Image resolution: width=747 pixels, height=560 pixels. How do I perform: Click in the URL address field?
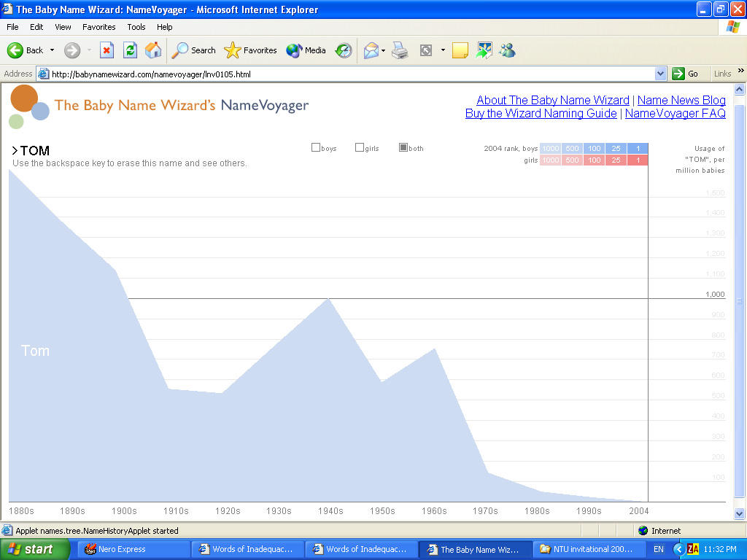pyautogui.click(x=352, y=74)
